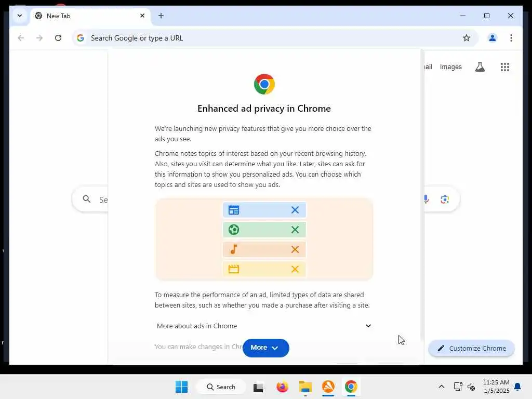
Task: Minimize the Chrome window
Action: pyautogui.click(x=462, y=16)
